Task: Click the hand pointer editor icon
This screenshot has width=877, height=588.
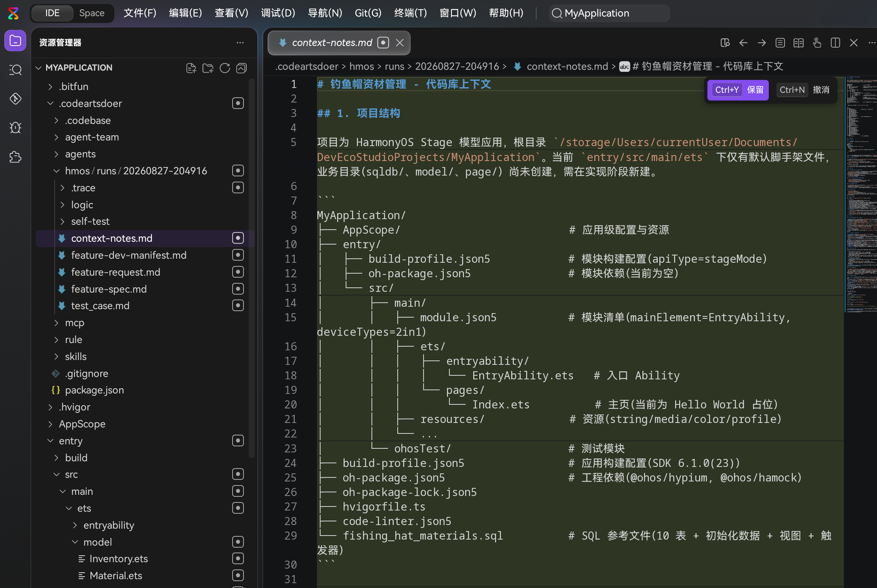Action: point(817,43)
